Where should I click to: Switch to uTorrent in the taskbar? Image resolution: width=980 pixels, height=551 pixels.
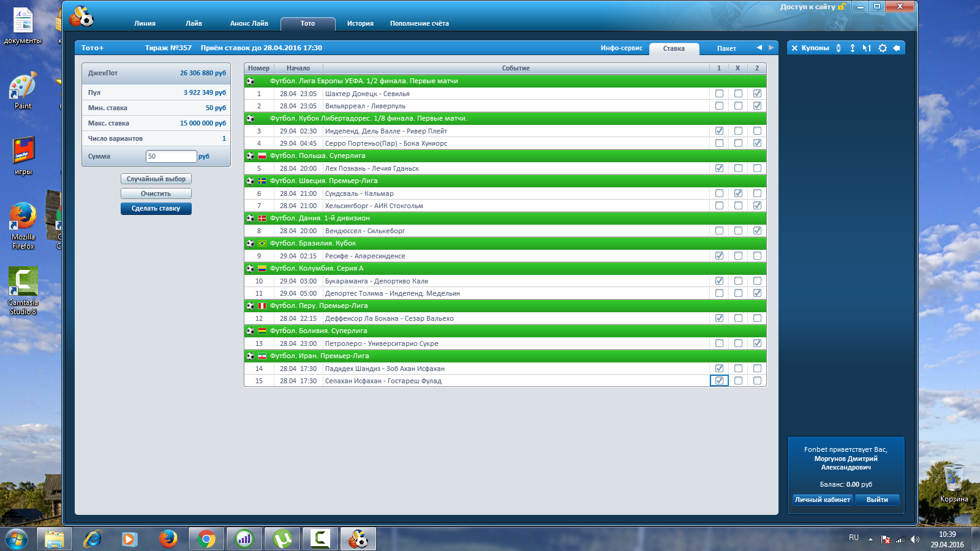[x=282, y=539]
